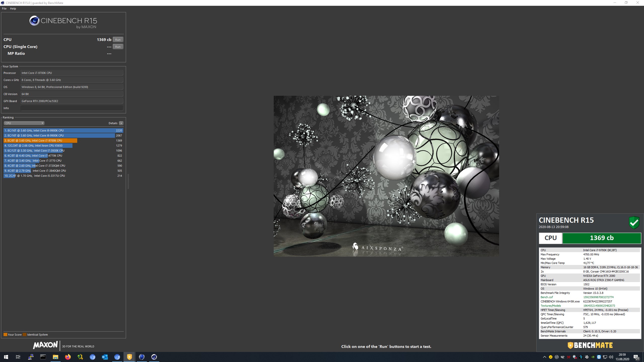The image size is (644, 362).
Task: Click the red 37 temperature tray icon
Action: pyautogui.click(x=569, y=357)
